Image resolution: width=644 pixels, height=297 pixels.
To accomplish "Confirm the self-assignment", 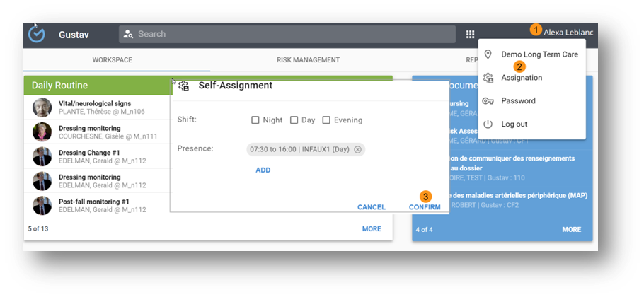I will (425, 207).
